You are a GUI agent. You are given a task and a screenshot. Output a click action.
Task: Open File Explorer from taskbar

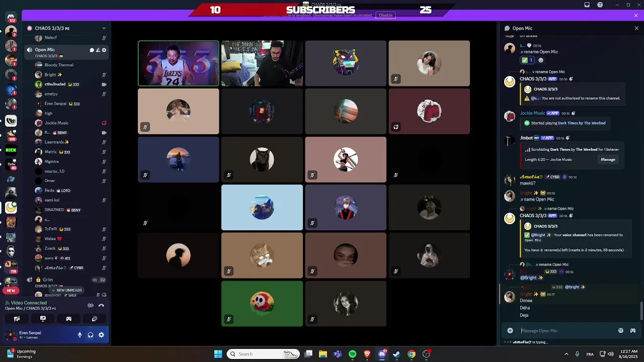[x=323, y=354]
